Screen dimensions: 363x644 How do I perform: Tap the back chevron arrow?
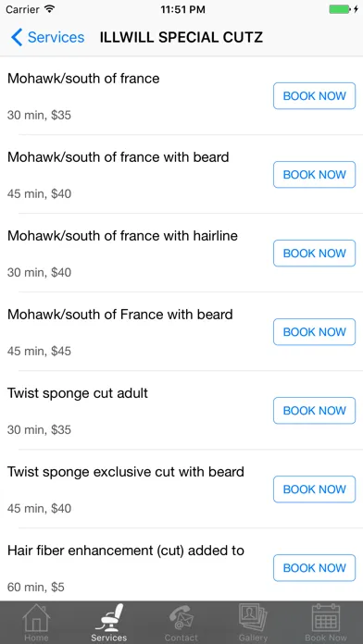pos(17,37)
